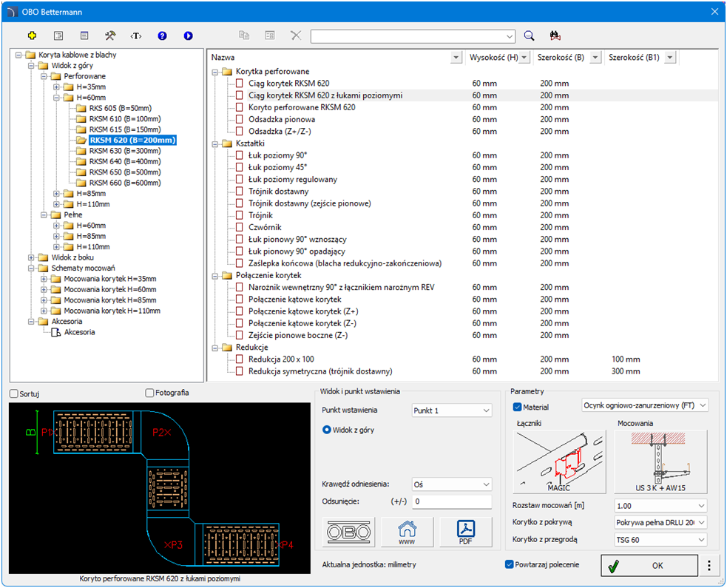727x588 pixels.
Task: Click the Odsunięcie offset input field
Action: tap(451, 502)
